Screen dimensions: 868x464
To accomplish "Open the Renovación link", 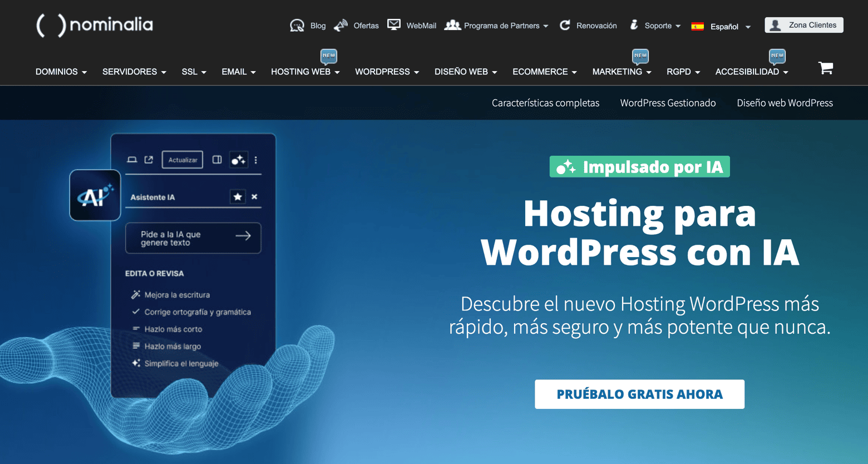I will [x=596, y=26].
